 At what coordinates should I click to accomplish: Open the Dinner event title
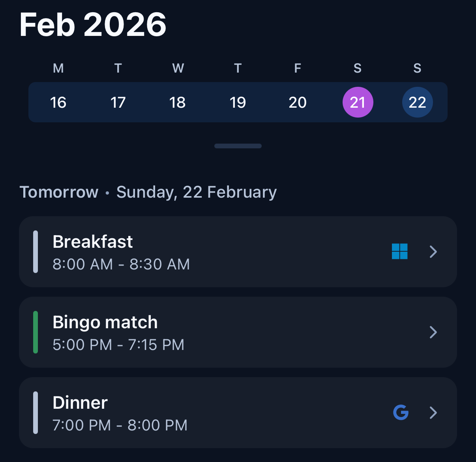[x=80, y=403]
